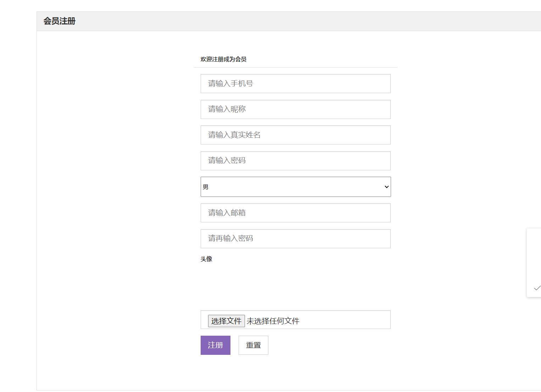Screen dimensions: 541x392
Task: Click the 请输入密码 password field
Action: [x=295, y=161]
